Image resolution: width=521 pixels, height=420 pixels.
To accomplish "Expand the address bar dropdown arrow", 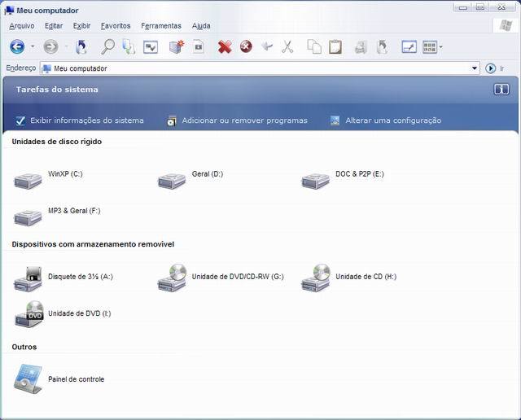I will (x=475, y=68).
